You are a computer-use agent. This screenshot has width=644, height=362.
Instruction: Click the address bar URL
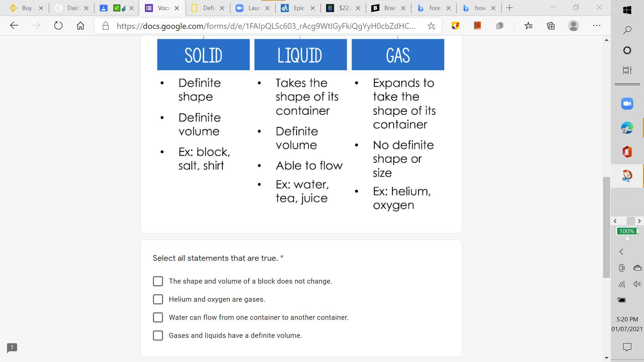pyautogui.click(x=265, y=26)
